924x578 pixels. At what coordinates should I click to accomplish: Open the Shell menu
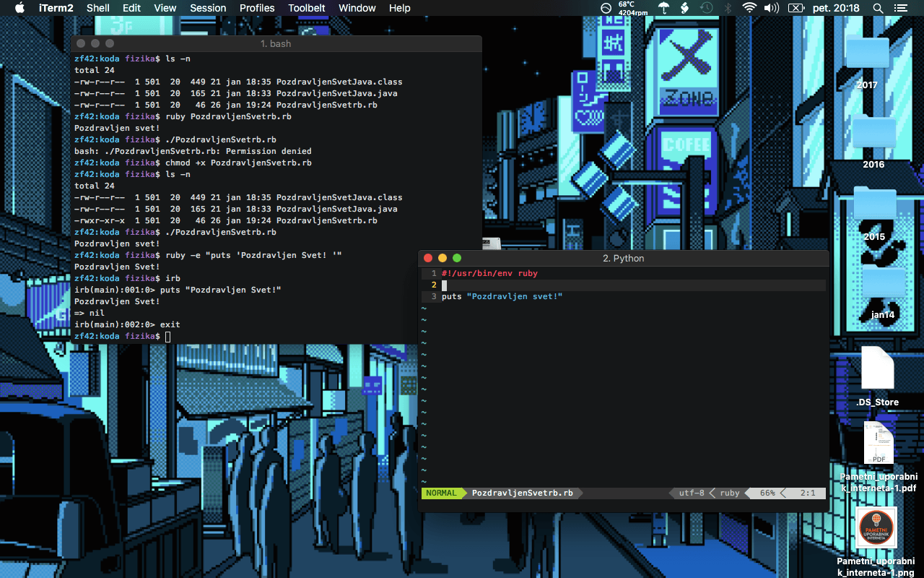coord(98,8)
